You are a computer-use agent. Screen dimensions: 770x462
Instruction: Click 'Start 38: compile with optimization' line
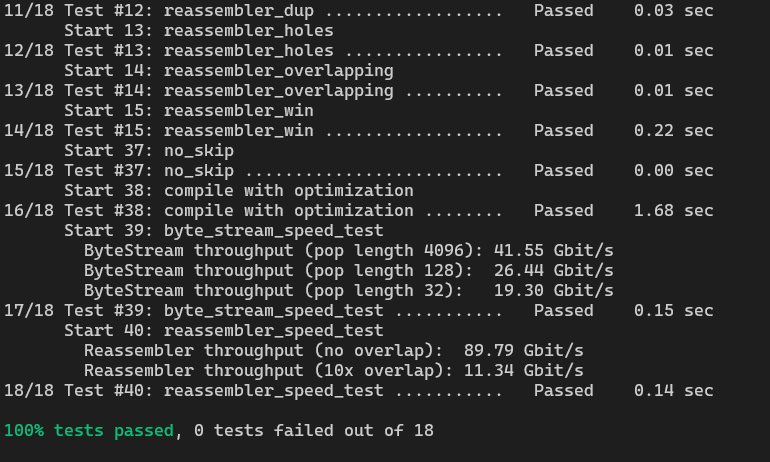click(239, 190)
